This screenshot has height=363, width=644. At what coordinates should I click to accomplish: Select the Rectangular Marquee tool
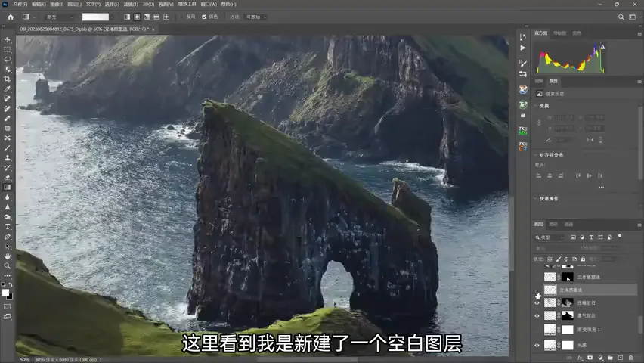(8, 50)
